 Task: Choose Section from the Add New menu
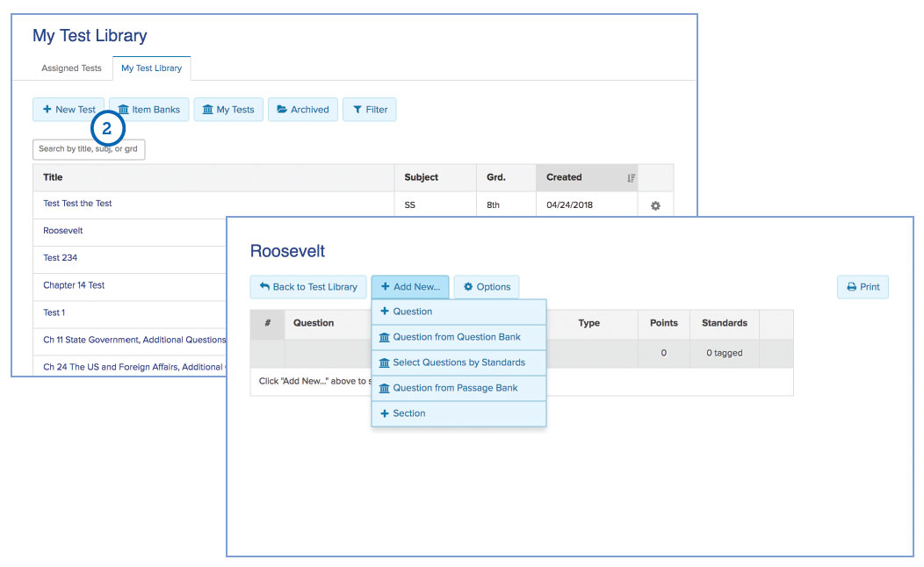(459, 413)
